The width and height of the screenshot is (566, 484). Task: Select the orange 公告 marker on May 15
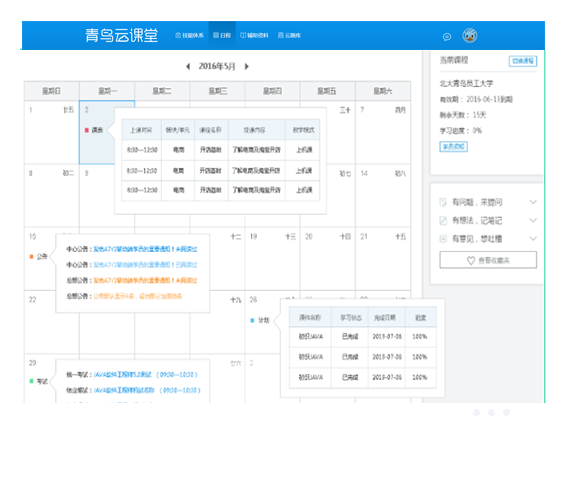click(39, 256)
